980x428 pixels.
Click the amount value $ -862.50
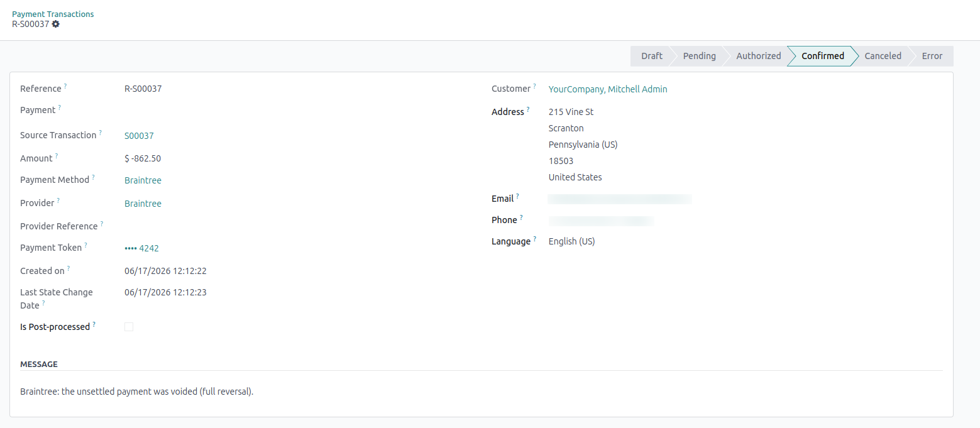click(x=143, y=158)
